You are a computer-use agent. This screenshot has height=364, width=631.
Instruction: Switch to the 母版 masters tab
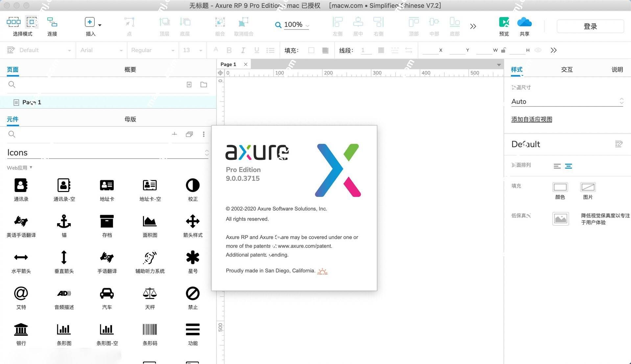coord(130,119)
